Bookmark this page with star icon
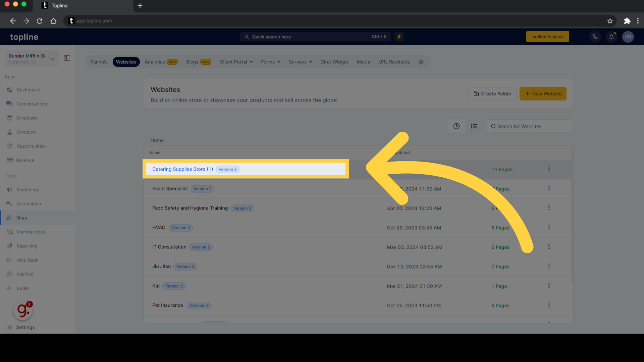Image resolution: width=644 pixels, height=362 pixels. click(610, 21)
